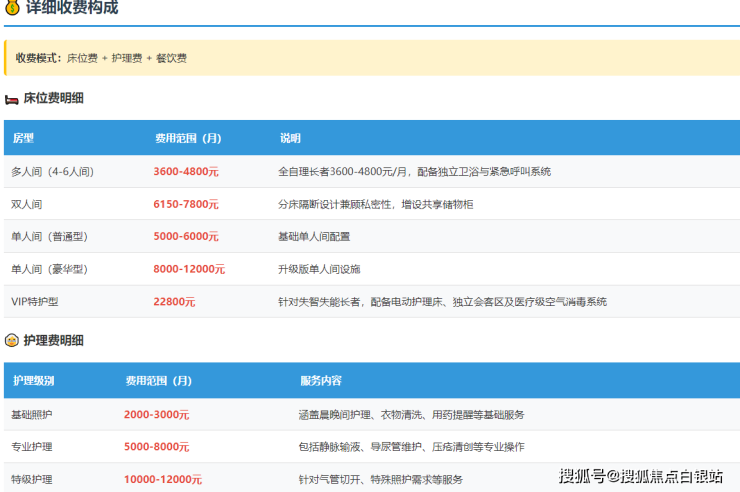Click the 单人间（豪华型） room type
Viewport: 740px width, 492px height.
[x=49, y=269]
